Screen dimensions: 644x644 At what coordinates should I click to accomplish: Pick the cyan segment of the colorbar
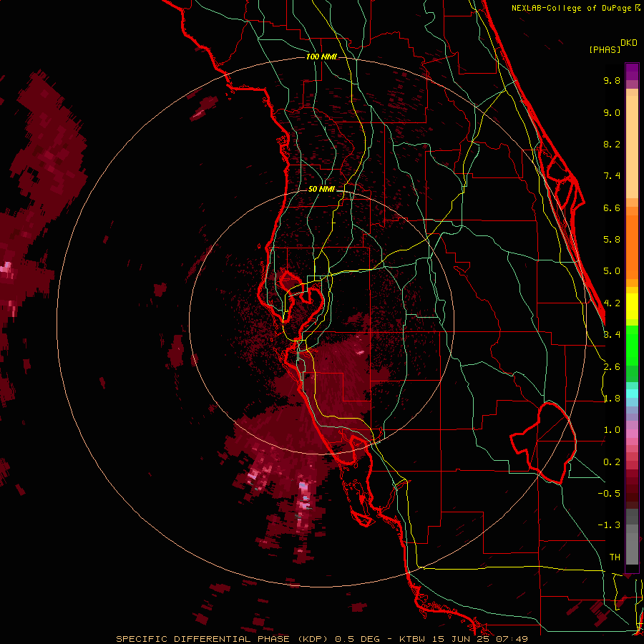coord(632,394)
